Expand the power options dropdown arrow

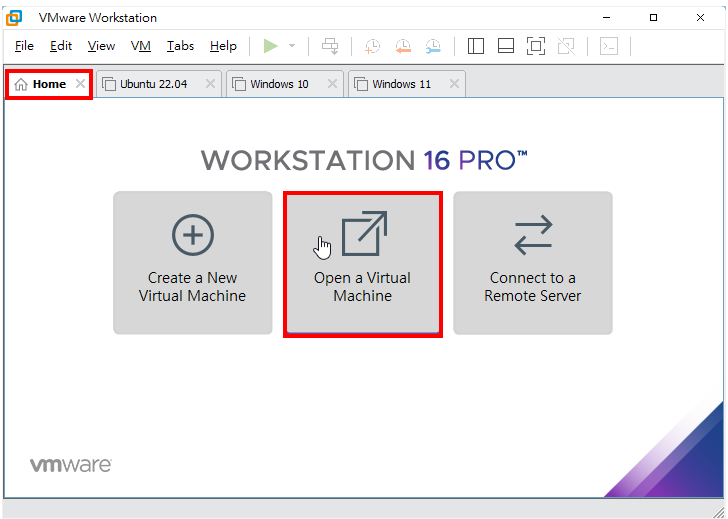[292, 46]
